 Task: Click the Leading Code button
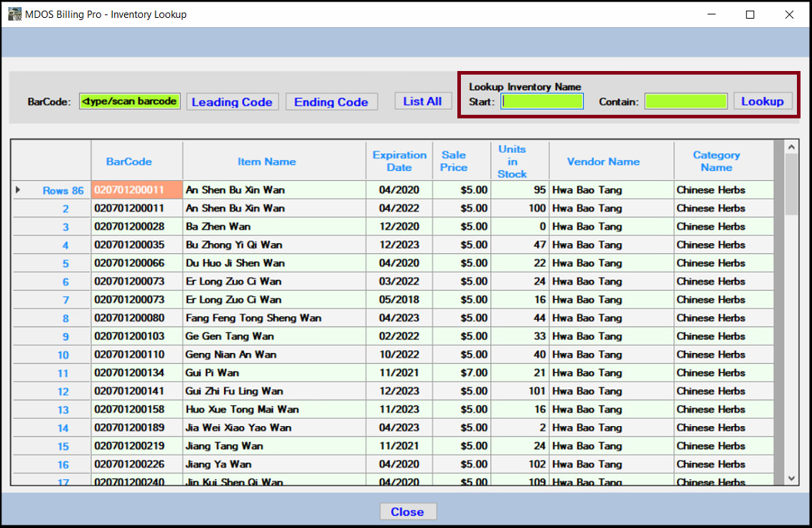coord(232,101)
